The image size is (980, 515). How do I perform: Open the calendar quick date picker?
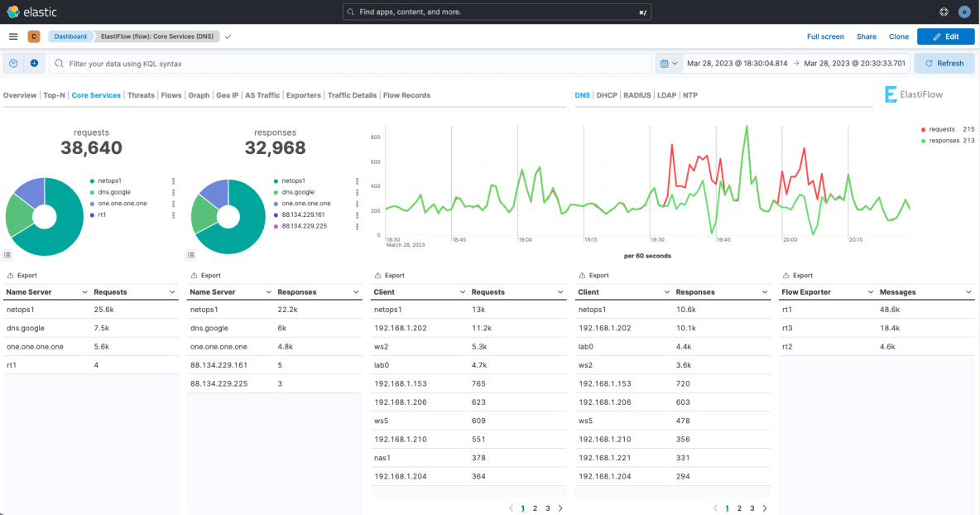click(669, 63)
